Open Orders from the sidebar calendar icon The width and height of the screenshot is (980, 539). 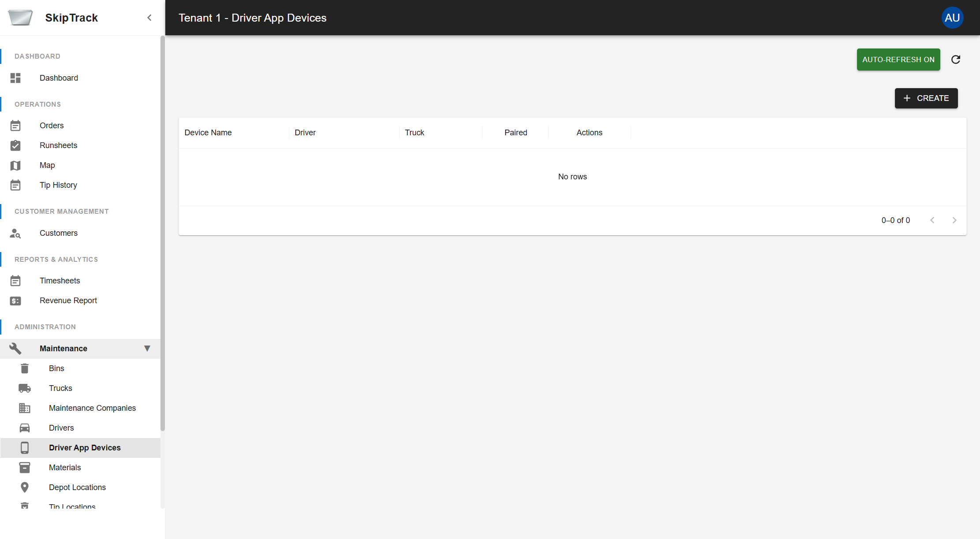(15, 125)
